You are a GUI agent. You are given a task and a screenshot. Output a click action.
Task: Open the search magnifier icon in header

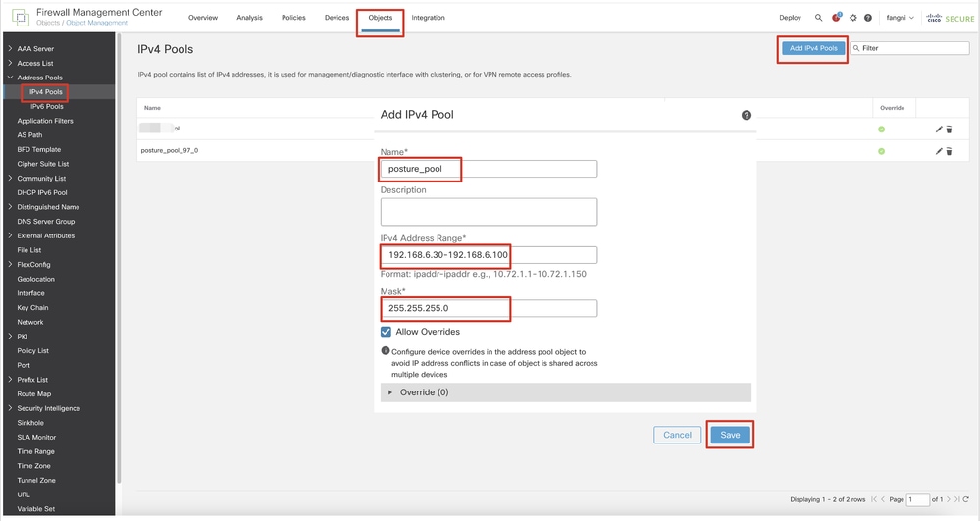point(818,18)
